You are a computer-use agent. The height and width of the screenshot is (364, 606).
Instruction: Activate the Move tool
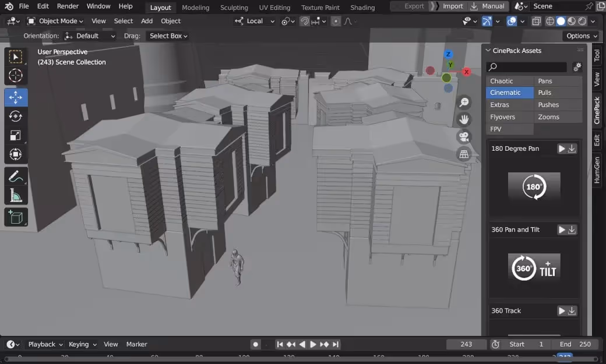16,97
